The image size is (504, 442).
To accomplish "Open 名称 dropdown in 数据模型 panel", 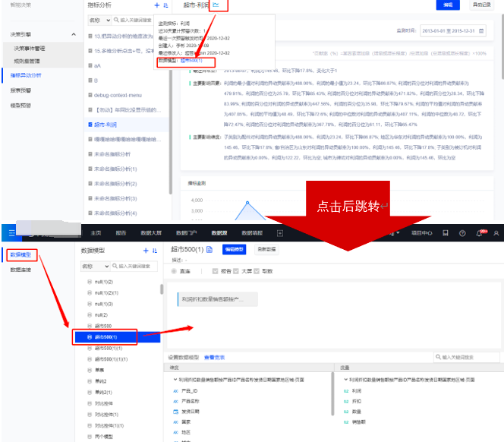I will 95,266.
